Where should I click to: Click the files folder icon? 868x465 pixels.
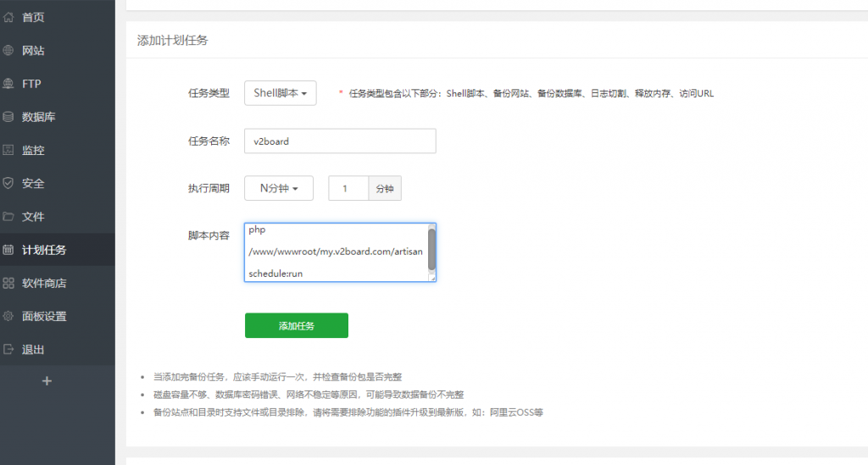coord(8,216)
